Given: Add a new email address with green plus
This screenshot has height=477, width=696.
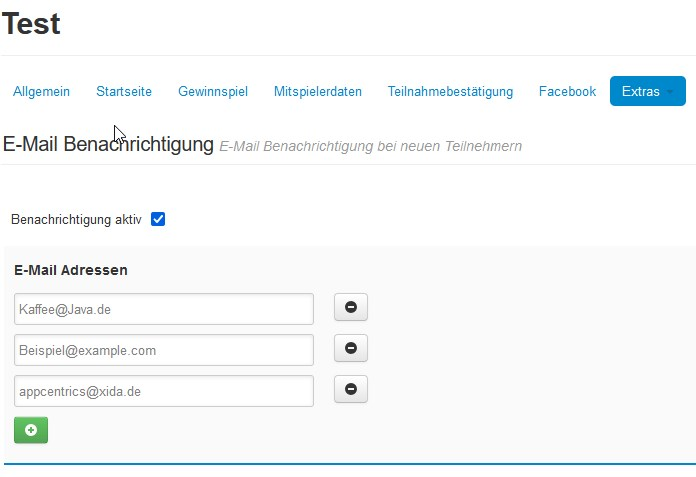Looking at the screenshot, I should [x=31, y=430].
